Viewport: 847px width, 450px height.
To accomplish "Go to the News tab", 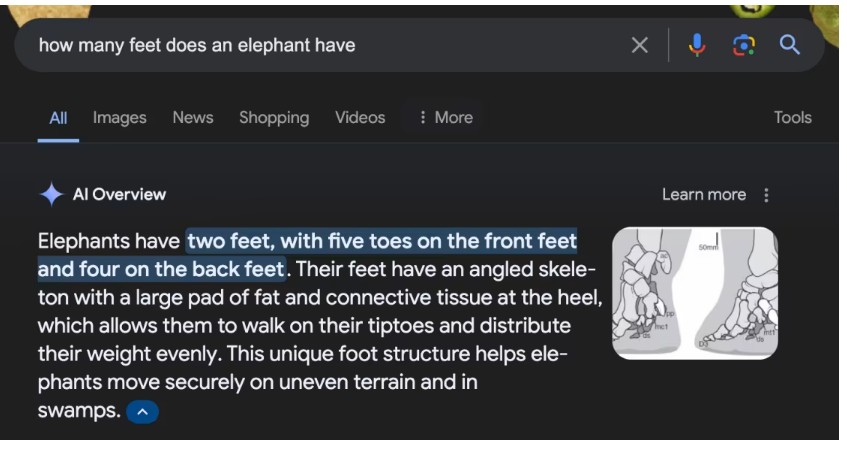I will [x=192, y=118].
